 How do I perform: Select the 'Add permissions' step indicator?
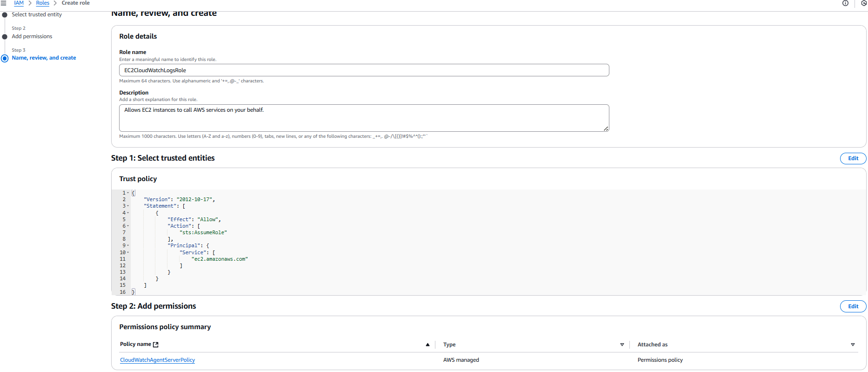pyautogui.click(x=5, y=37)
